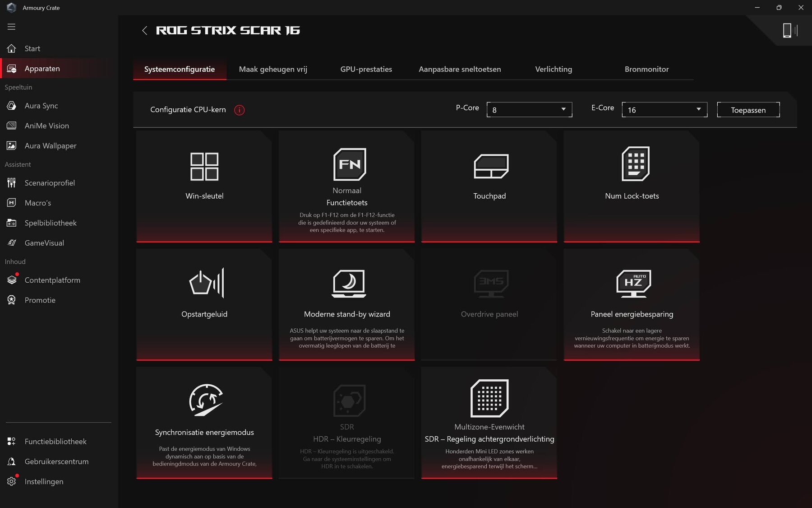Click the Speeltuin section heading
Image resolution: width=812 pixels, height=508 pixels.
[18, 87]
